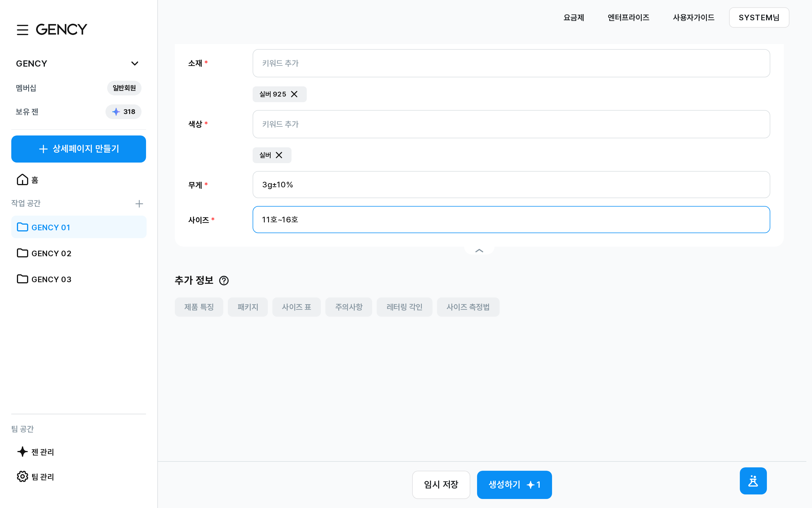This screenshot has height=508, width=812.
Task: Open the GENCY 01 workspace folder
Action: 79,227
